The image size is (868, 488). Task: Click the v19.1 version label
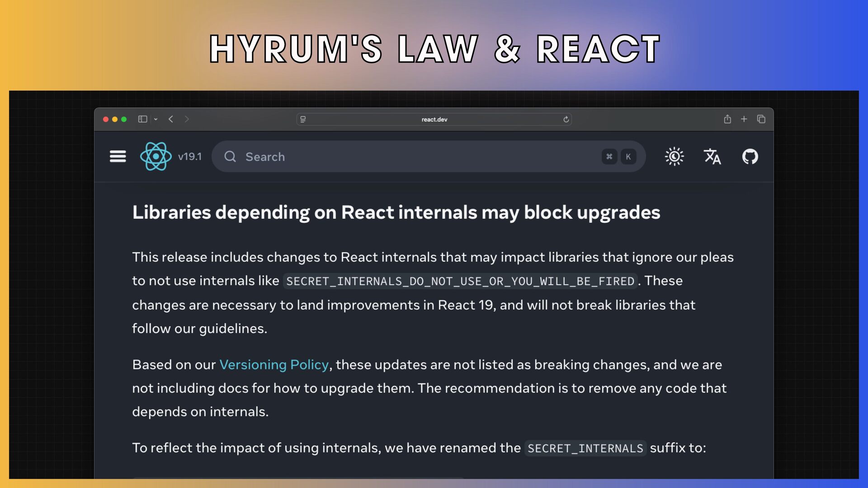(190, 156)
